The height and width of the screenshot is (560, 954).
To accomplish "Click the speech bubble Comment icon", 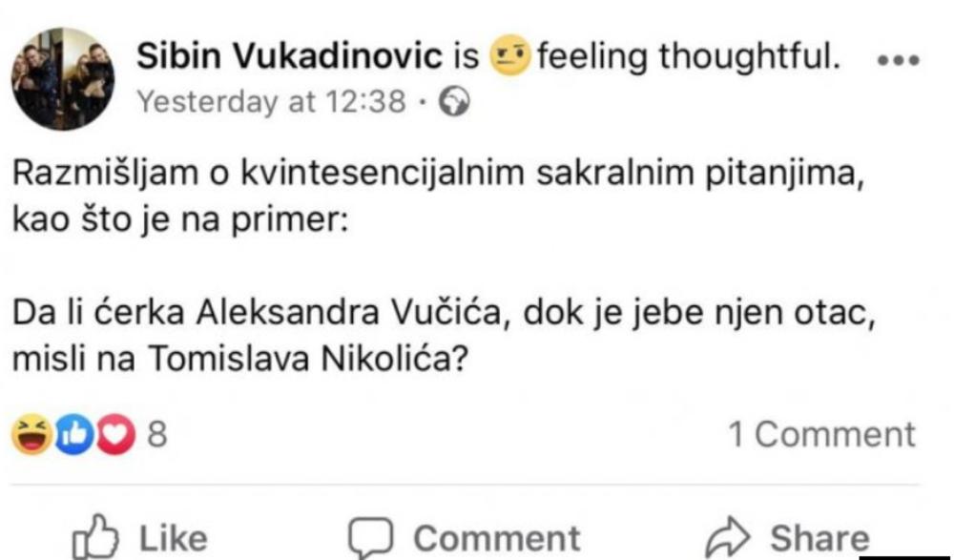I will (370, 537).
